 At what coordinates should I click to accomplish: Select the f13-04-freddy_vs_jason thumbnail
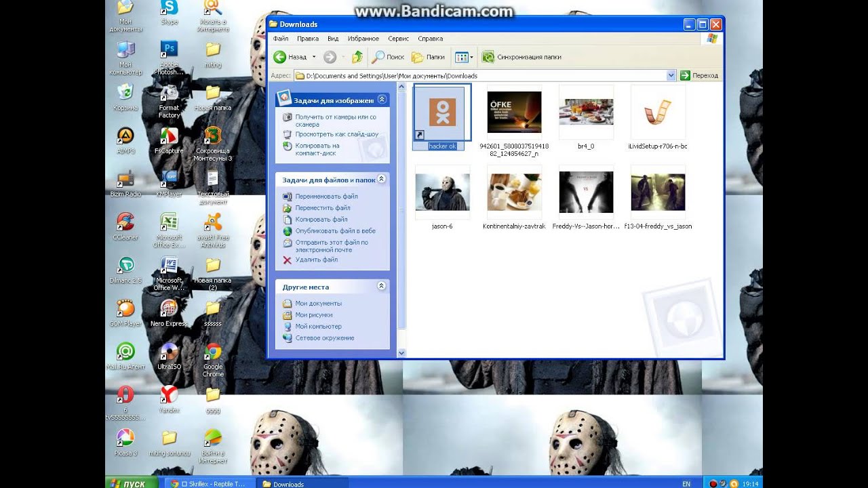click(x=658, y=197)
